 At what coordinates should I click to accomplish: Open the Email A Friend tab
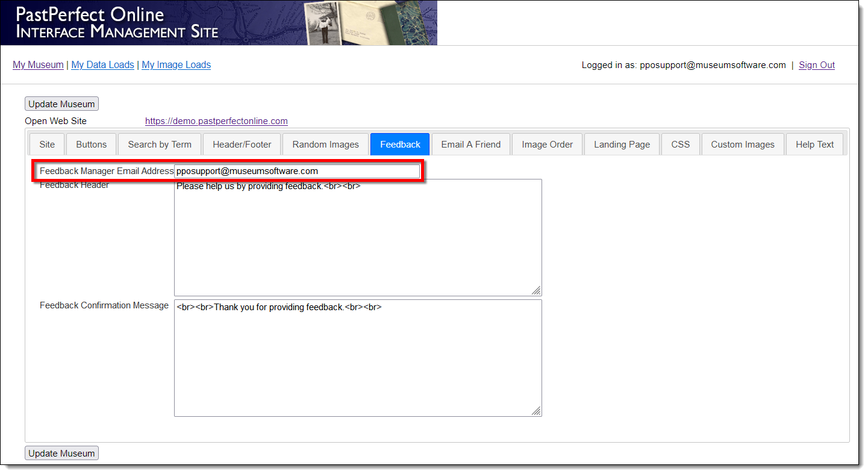(471, 145)
